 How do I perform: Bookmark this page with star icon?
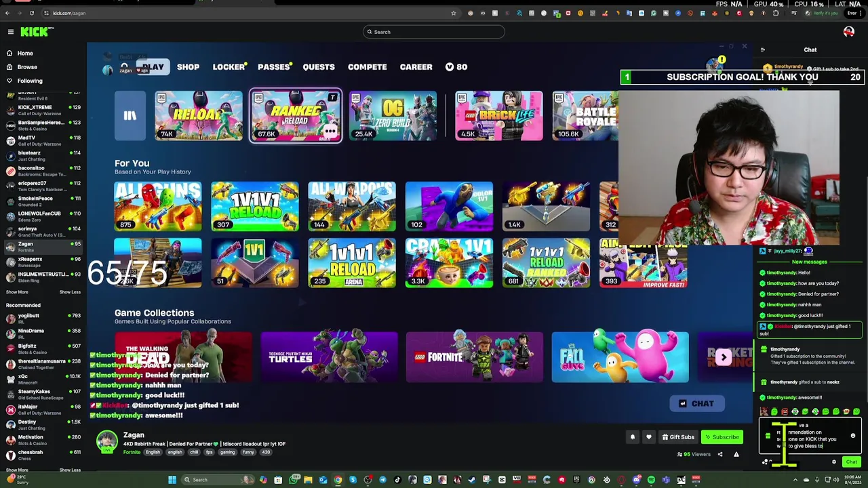click(454, 13)
